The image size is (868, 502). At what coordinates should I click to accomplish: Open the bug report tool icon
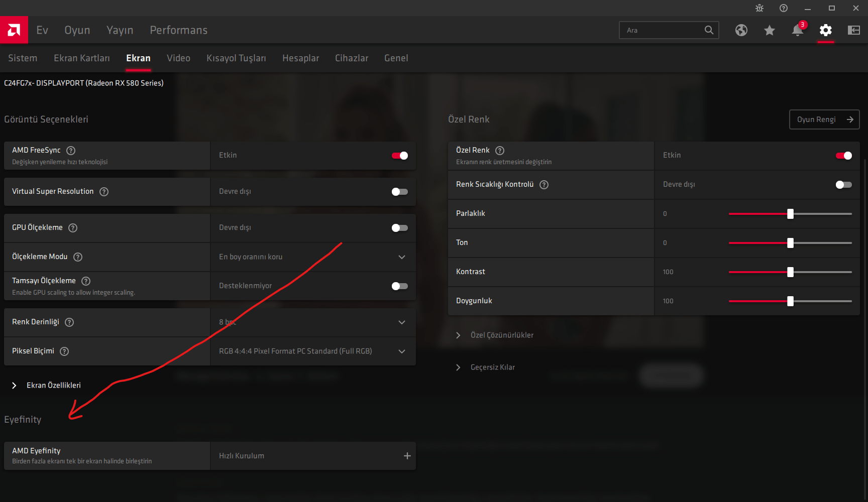tap(759, 8)
